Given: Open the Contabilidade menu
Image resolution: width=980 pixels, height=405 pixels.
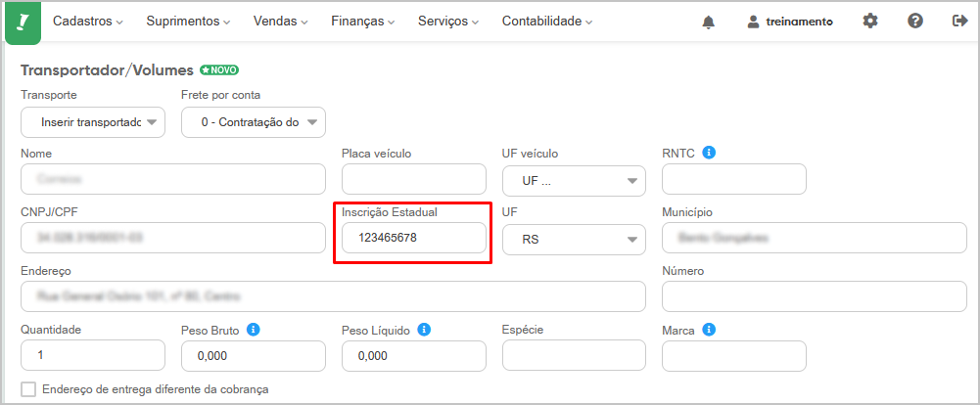Looking at the screenshot, I should 547,22.
